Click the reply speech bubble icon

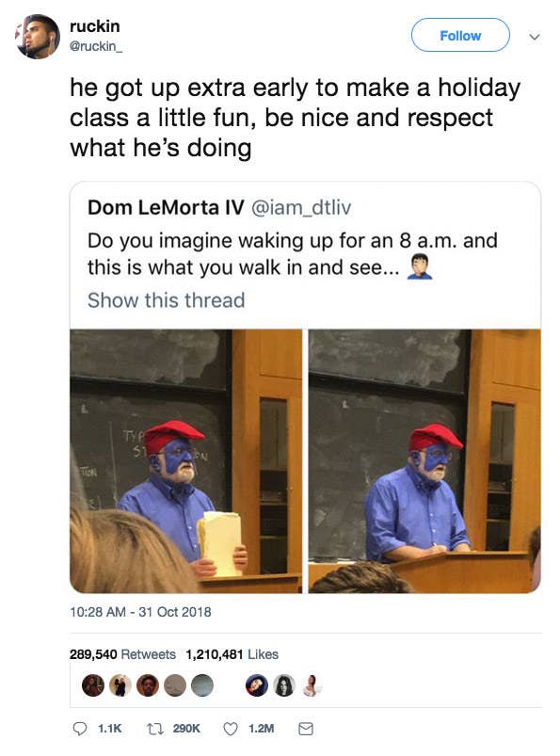[x=79, y=728]
